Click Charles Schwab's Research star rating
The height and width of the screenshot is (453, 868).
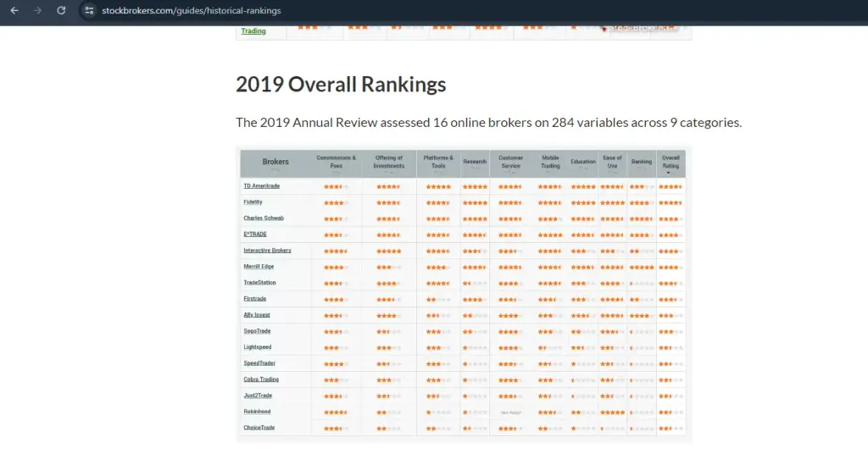coord(475,219)
